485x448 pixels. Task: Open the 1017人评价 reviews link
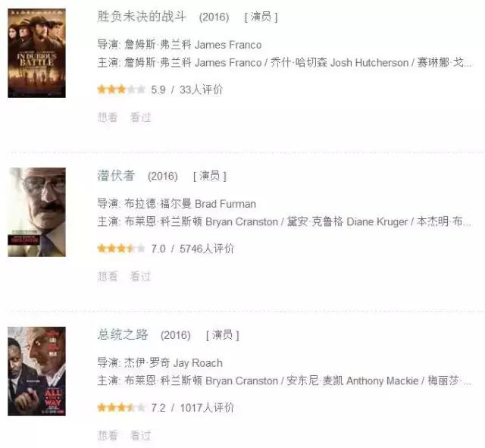(207, 408)
